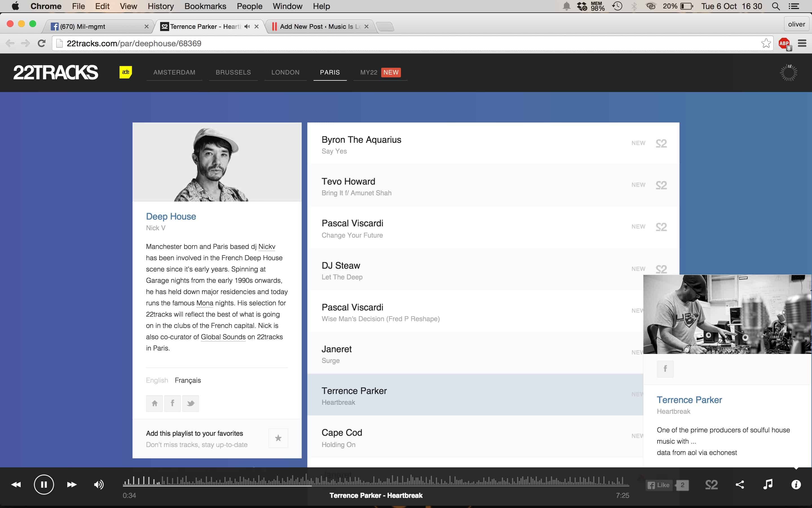The image size is (812, 508).
Task: Open the Chrome hamburger menu
Action: (x=802, y=43)
